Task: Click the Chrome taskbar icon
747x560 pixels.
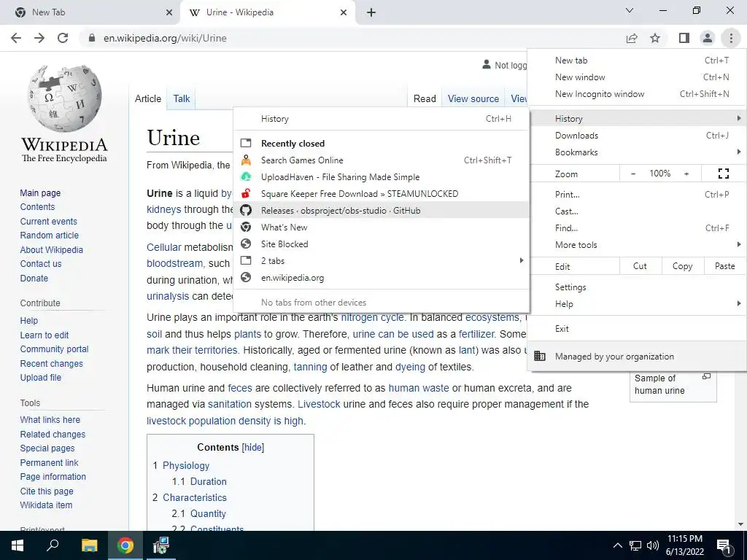Action: [x=125, y=545]
